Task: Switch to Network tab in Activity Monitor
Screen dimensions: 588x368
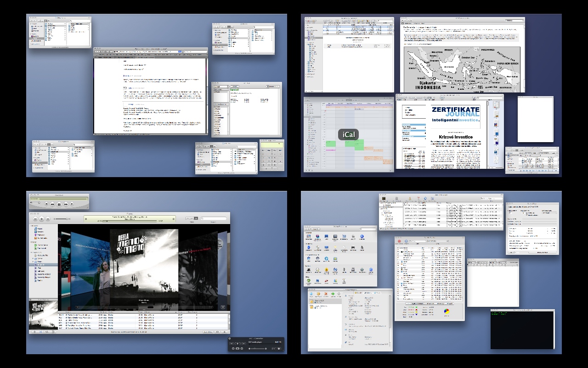Action: tap(450, 303)
